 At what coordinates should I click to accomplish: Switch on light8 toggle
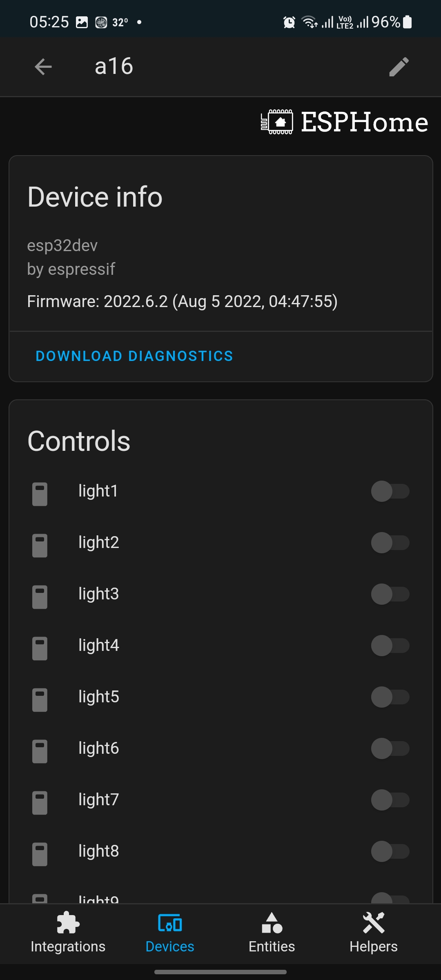click(390, 851)
